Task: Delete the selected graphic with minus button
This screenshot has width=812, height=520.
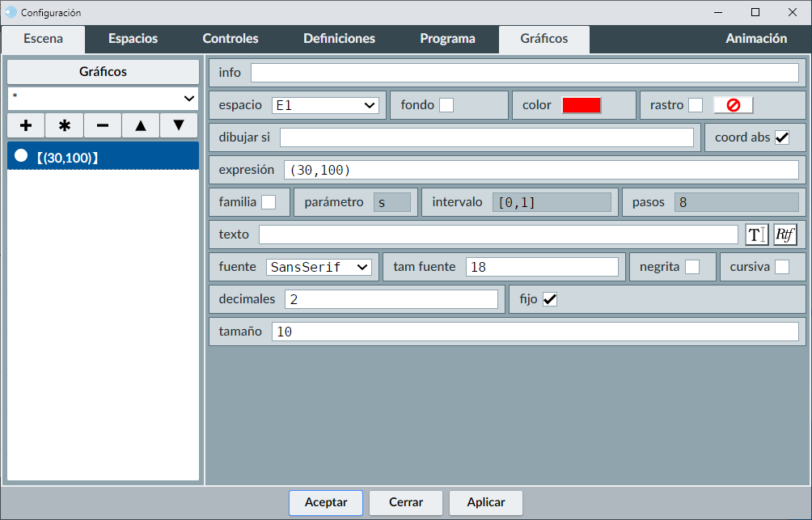Action: 103,125
